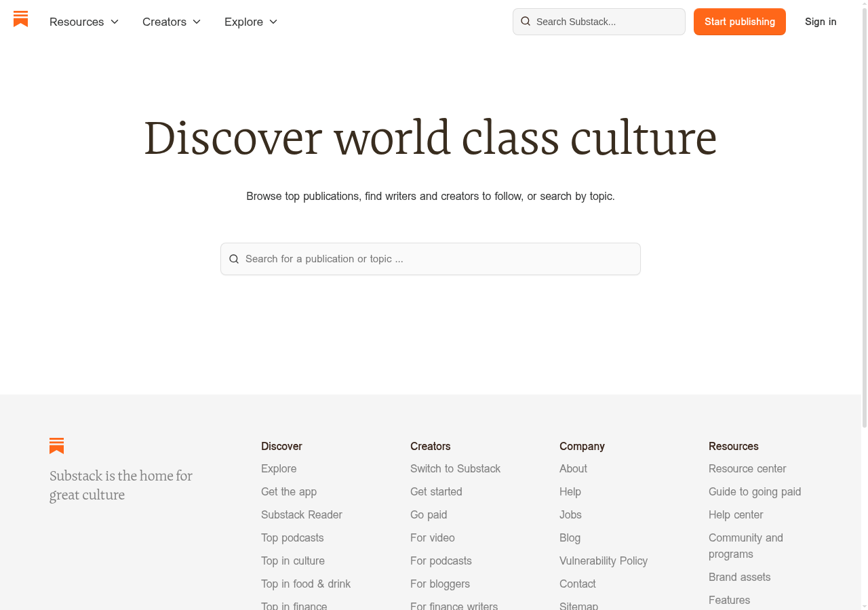Viewport: 868px width, 610px height.
Task: Visit the For podcasts page
Action: (x=441, y=561)
